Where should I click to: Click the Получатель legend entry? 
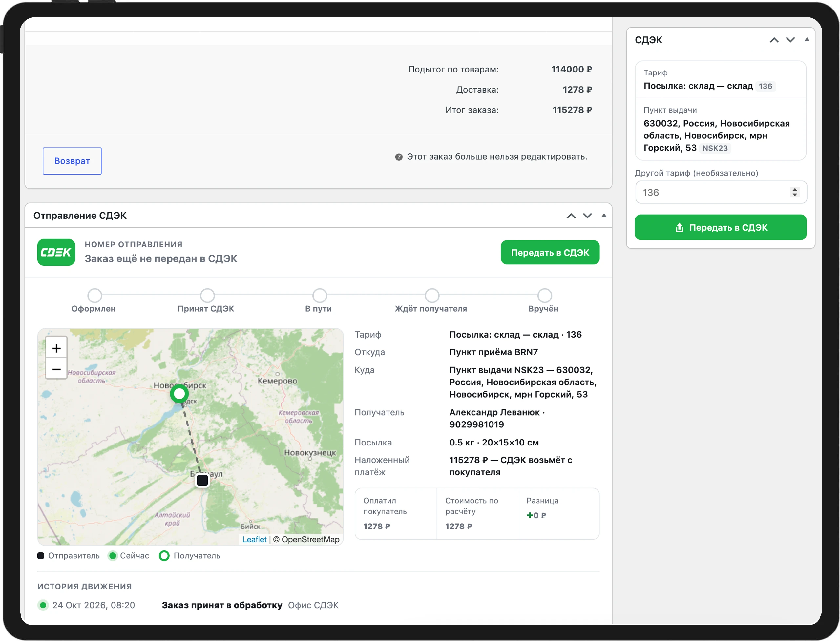[x=190, y=555]
